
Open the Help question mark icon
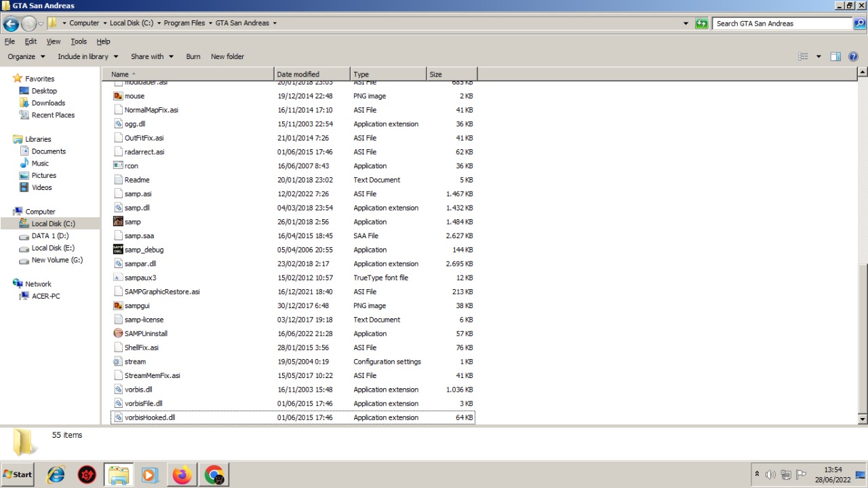pyautogui.click(x=853, y=57)
